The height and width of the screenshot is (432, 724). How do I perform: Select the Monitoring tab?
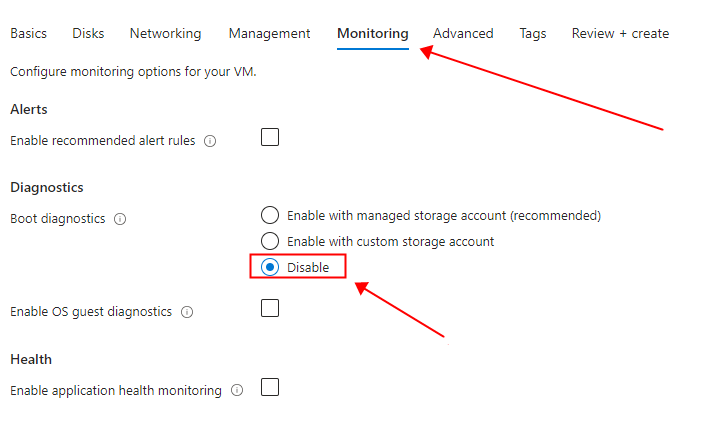coord(373,33)
